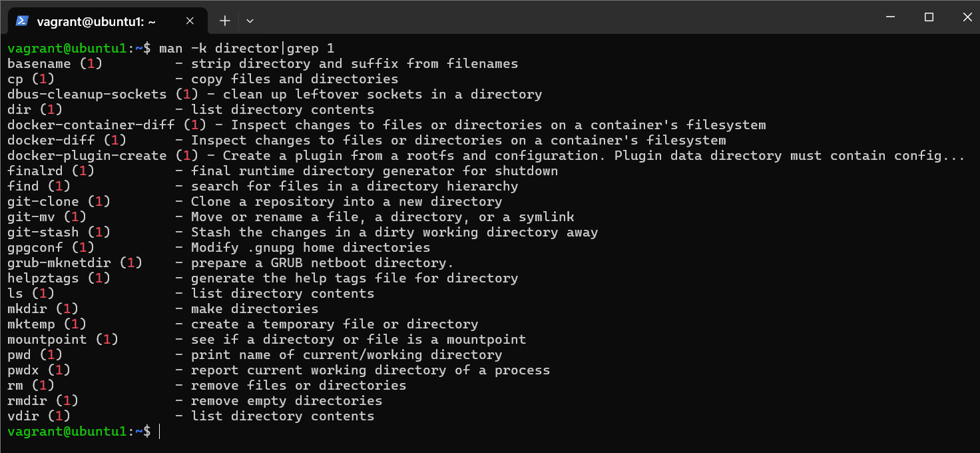Click the 'pwdx' entry in the output
Image resolution: width=980 pixels, height=453 pixels.
[23, 370]
